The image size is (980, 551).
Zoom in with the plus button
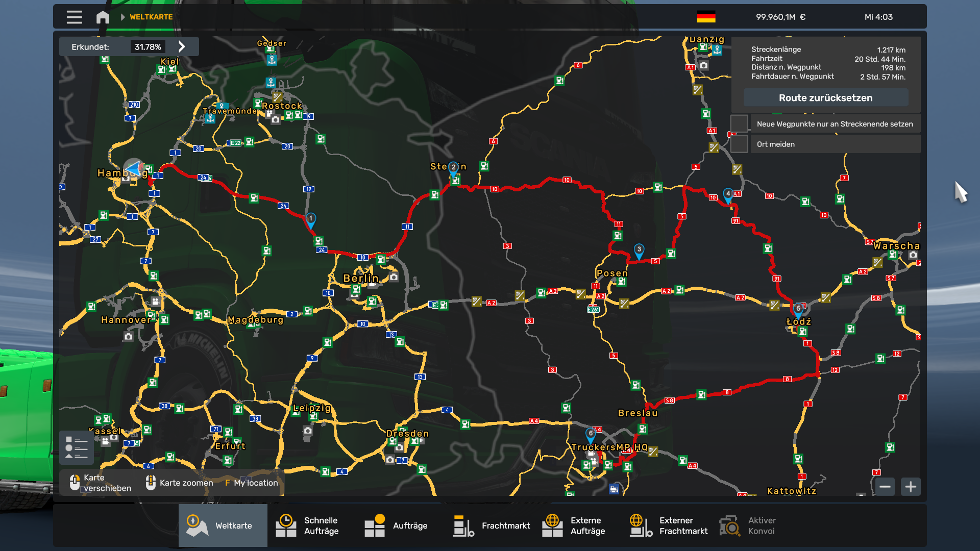tap(911, 487)
